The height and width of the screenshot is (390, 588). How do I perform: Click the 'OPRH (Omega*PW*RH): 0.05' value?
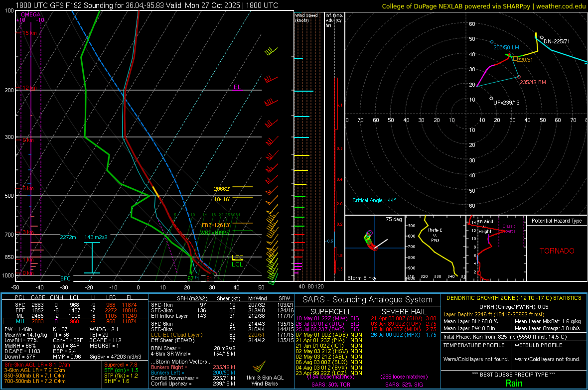514,307
